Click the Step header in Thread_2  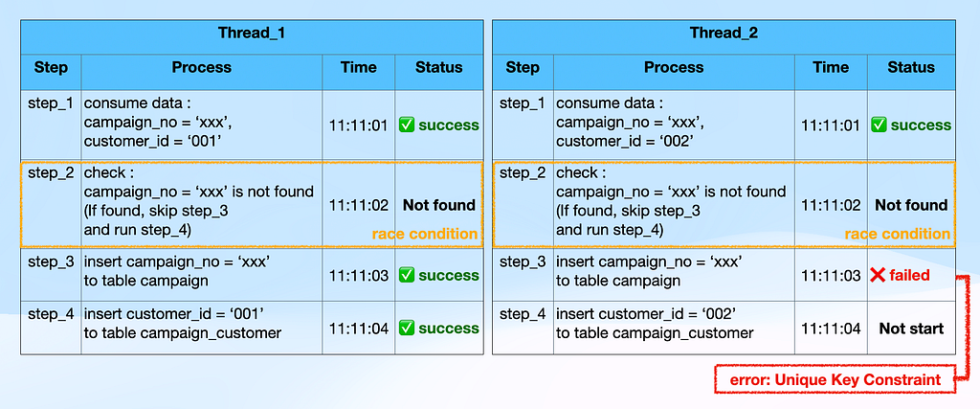[x=523, y=68]
